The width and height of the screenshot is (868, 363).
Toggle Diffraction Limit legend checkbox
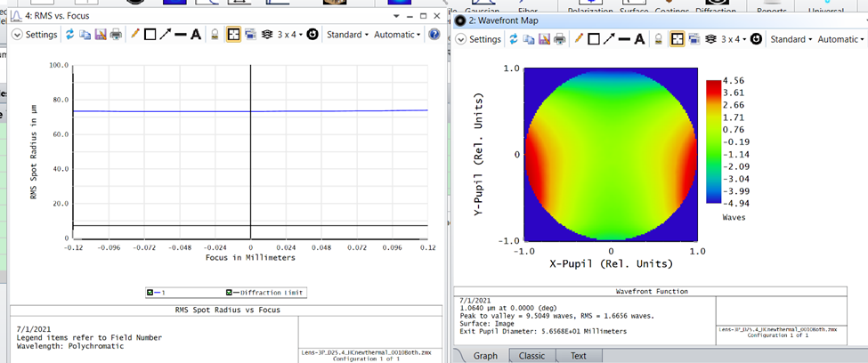228,293
